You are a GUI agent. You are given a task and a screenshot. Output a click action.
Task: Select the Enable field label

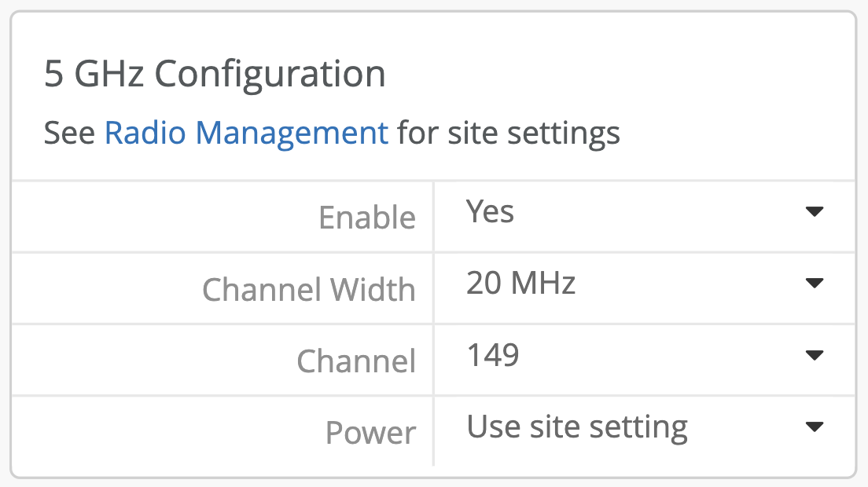367,218
